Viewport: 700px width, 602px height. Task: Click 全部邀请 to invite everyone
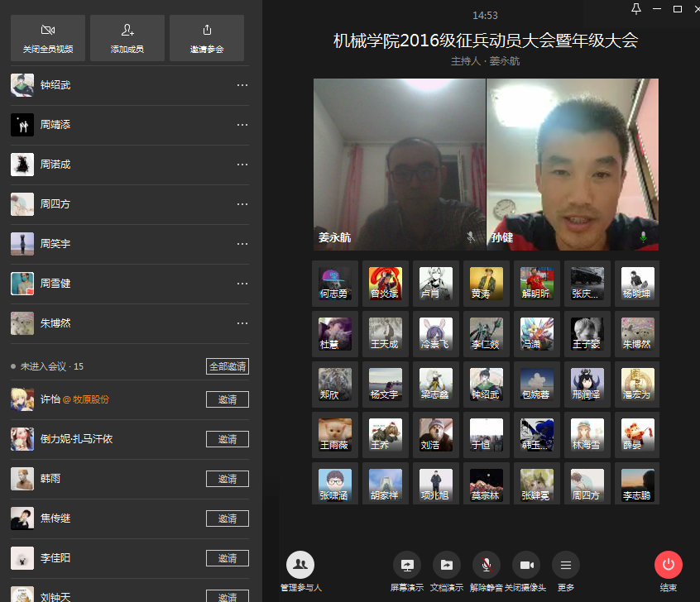[228, 366]
